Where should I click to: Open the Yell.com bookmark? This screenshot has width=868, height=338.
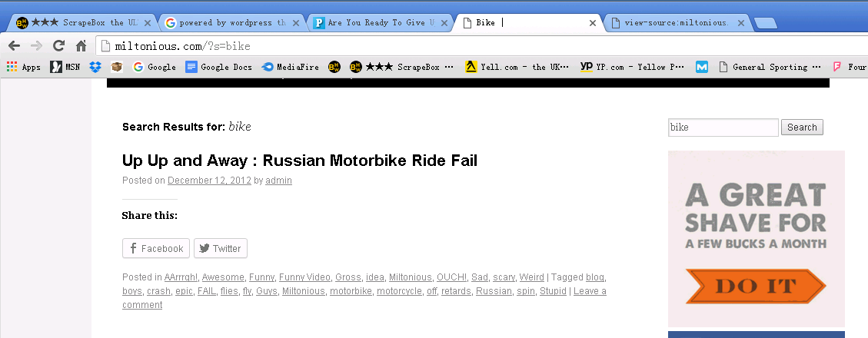[x=517, y=67]
